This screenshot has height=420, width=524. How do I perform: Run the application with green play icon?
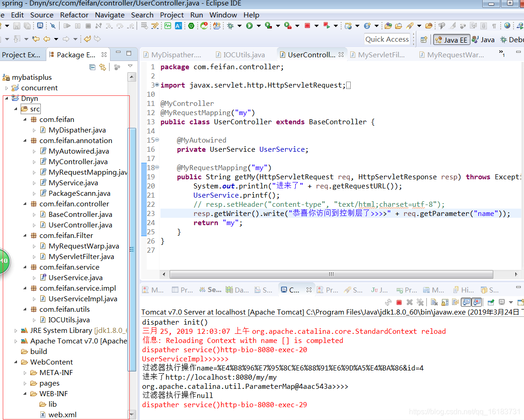pyautogui.click(x=249, y=26)
